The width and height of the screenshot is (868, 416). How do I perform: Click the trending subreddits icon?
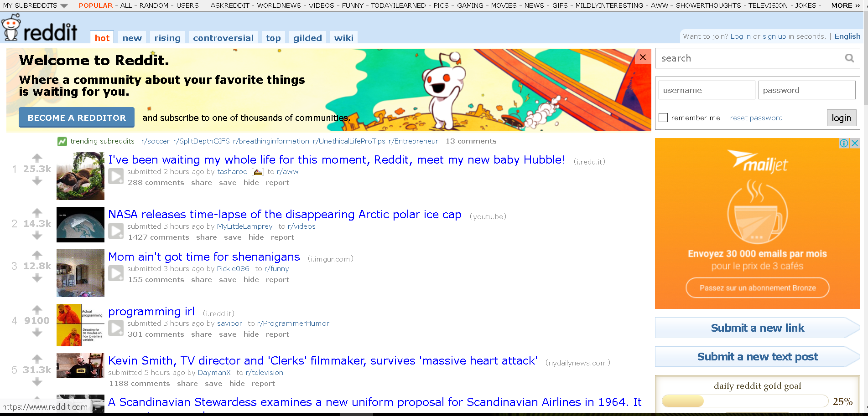pos(62,141)
